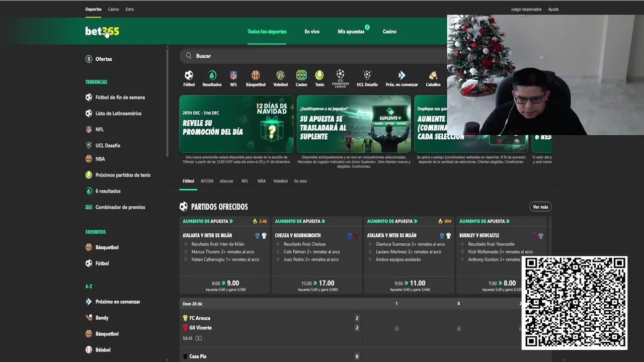The height and width of the screenshot is (362, 644).
Task: Open Juego responsable link
Action: point(526,9)
